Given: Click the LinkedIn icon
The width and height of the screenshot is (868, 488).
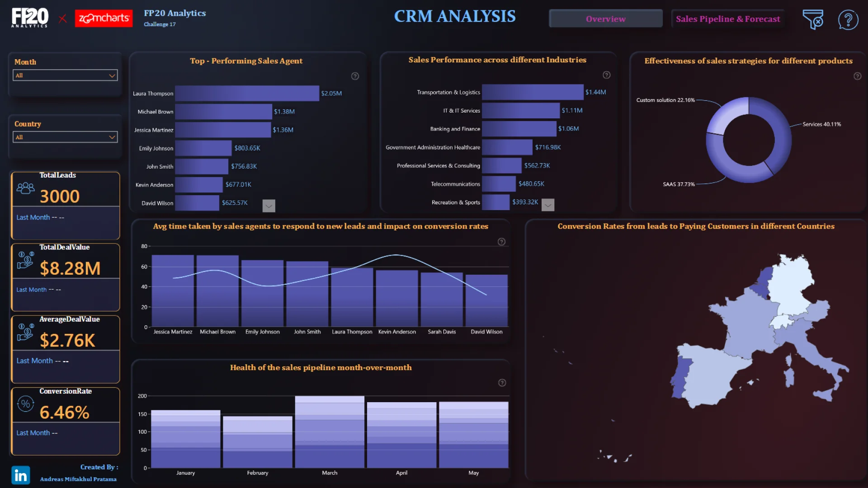Looking at the screenshot, I should [x=21, y=475].
